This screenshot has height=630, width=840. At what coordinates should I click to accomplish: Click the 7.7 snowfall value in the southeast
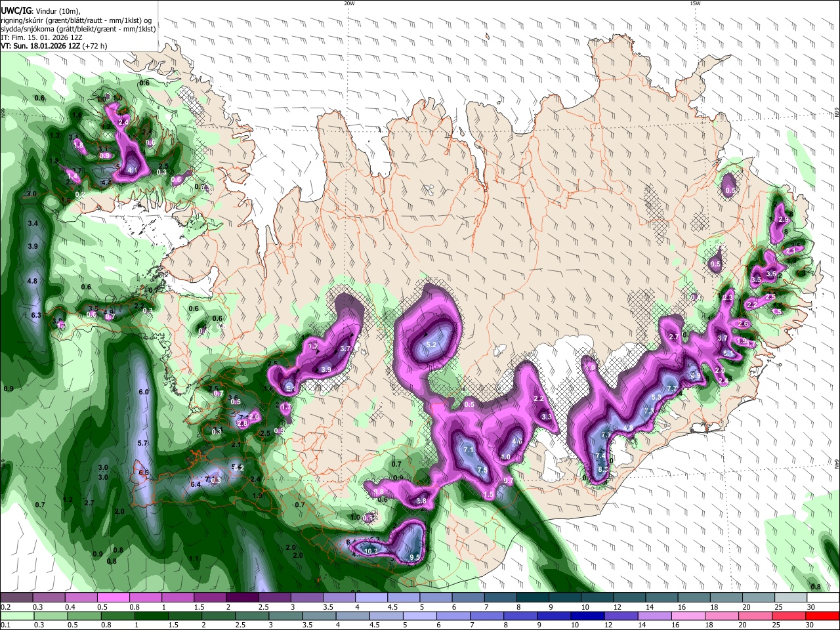coord(671,388)
